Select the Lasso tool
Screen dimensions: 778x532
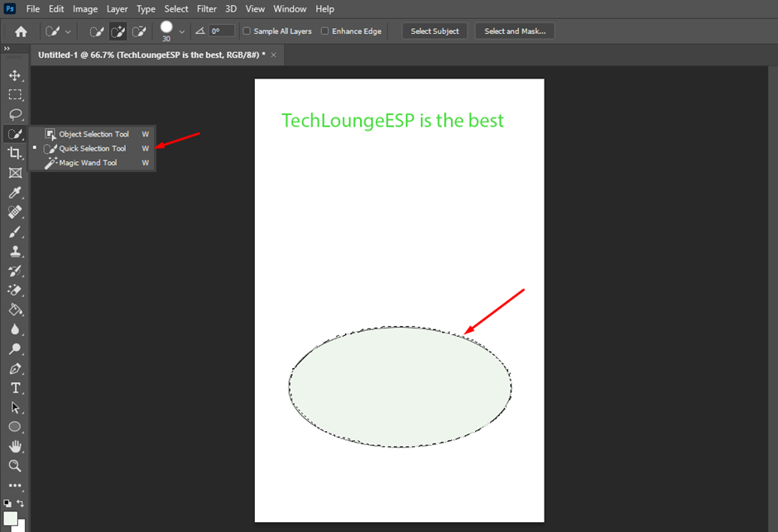tap(15, 114)
